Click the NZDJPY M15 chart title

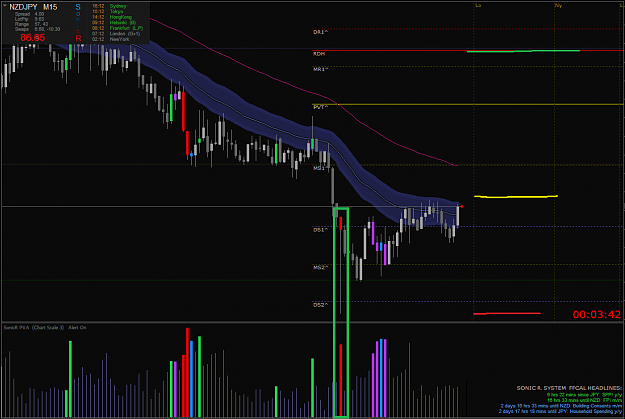(33, 7)
